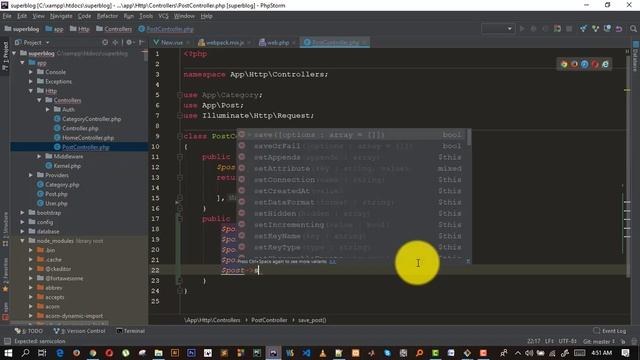
Task: Expand the Providers folder
Action: coord(31,175)
